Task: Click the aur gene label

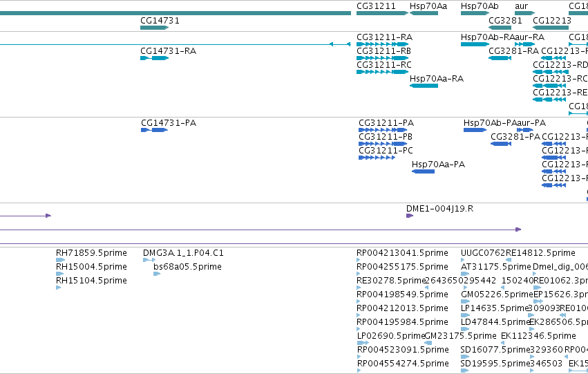Action: 521,6
